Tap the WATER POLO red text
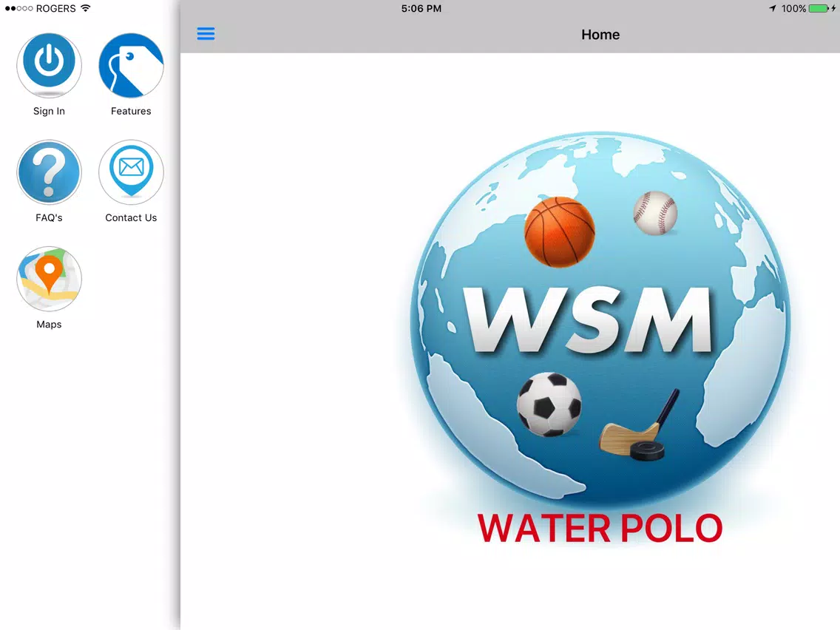The image size is (840, 630). pyautogui.click(x=600, y=528)
